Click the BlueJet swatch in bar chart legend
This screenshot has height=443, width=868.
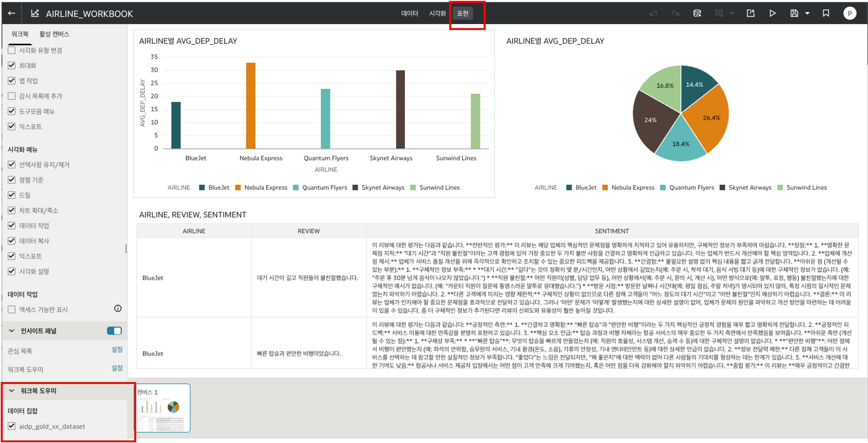(x=202, y=188)
